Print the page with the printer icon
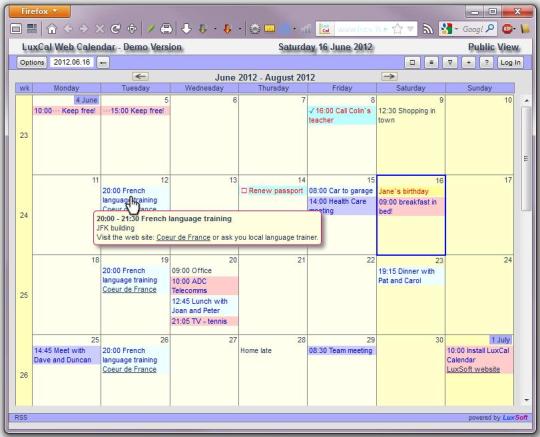The width and height of the screenshot is (540, 437). (x=166, y=29)
